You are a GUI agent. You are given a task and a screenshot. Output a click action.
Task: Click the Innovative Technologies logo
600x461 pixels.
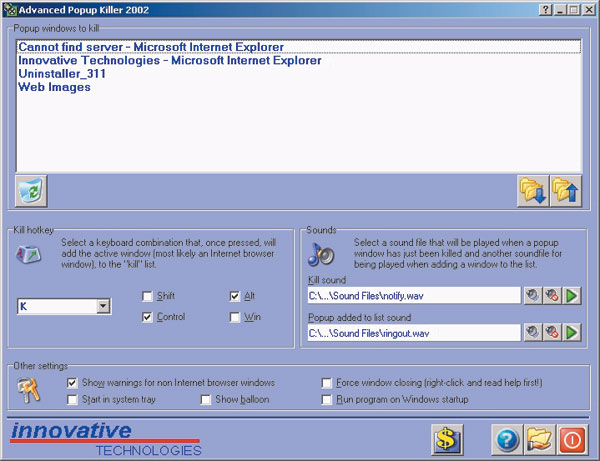[x=106, y=439]
